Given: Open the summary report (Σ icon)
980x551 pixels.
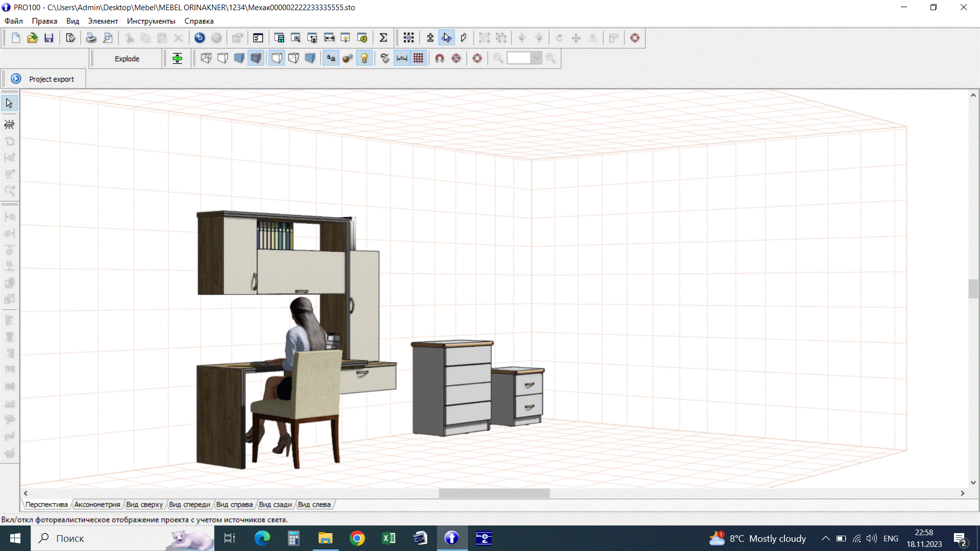Looking at the screenshot, I should point(384,38).
